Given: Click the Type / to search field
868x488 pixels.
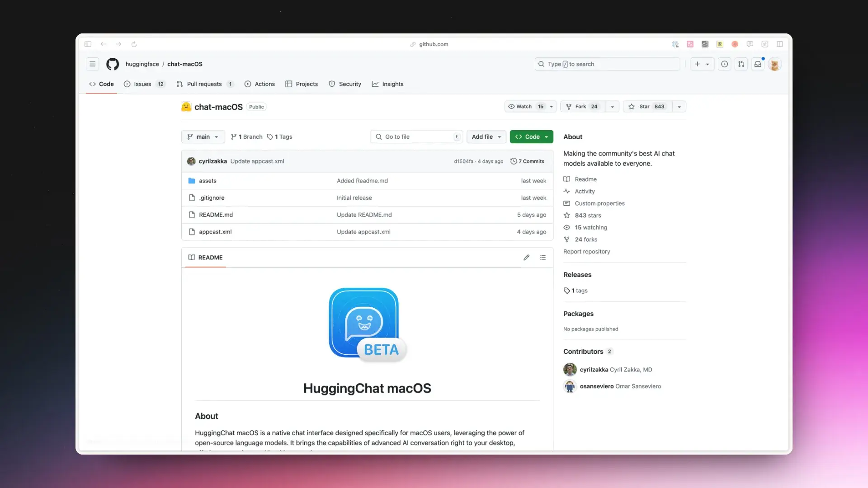Looking at the screenshot, I should click(607, 64).
